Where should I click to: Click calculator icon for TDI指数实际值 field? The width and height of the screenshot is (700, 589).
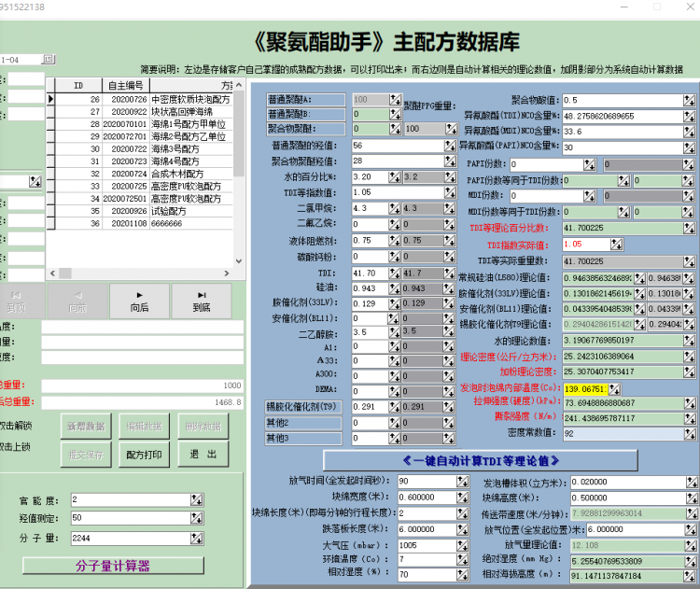616,244
